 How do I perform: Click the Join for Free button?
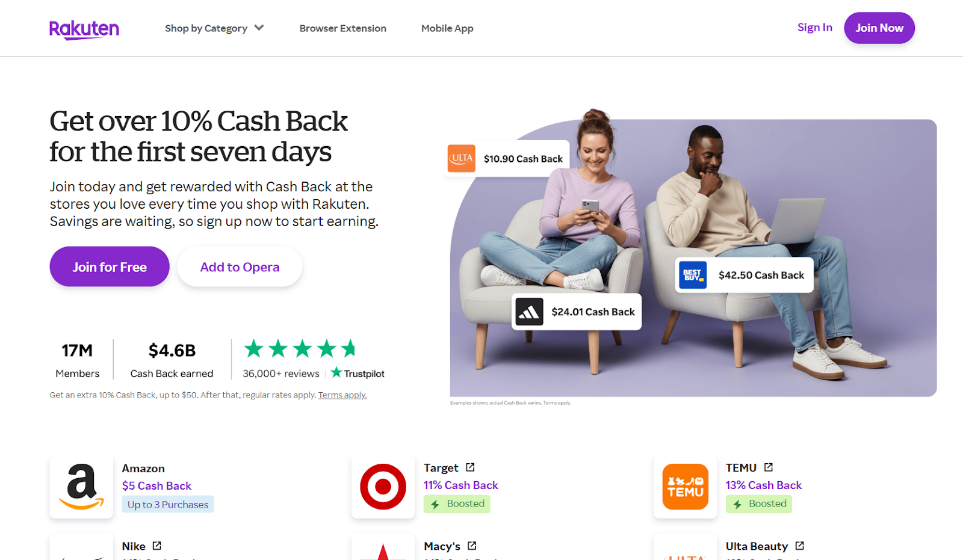(110, 266)
